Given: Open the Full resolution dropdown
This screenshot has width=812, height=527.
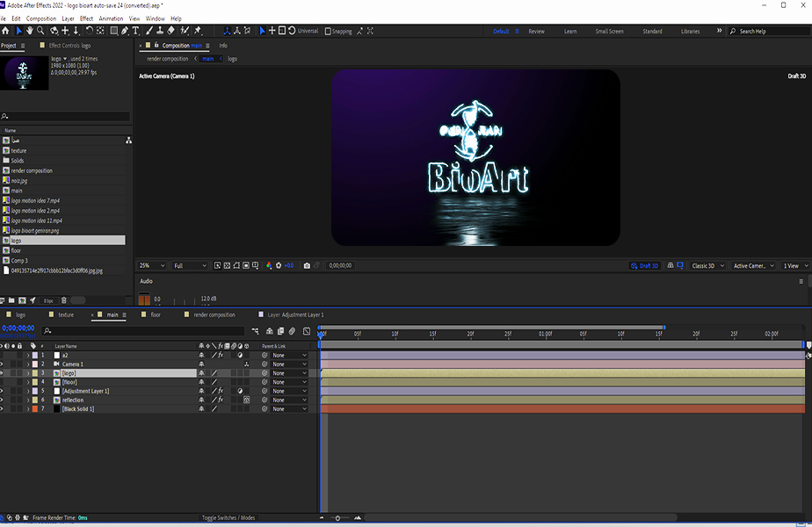Looking at the screenshot, I should tap(190, 265).
